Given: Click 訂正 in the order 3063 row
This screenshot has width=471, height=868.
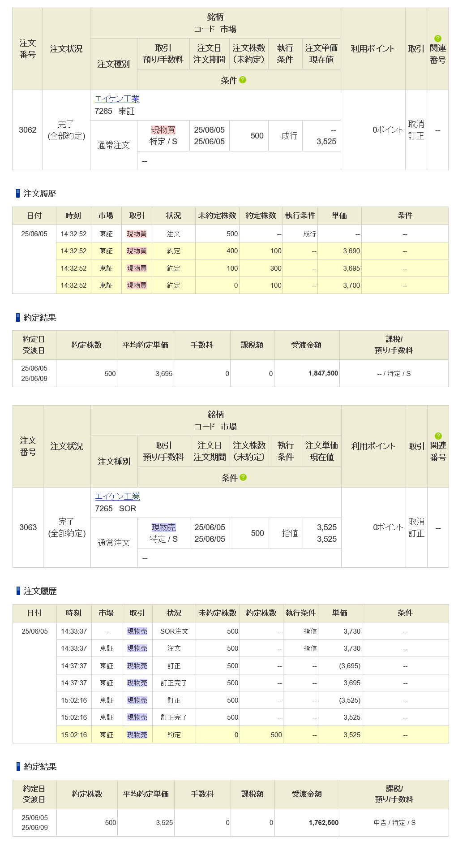Looking at the screenshot, I should click(416, 533).
